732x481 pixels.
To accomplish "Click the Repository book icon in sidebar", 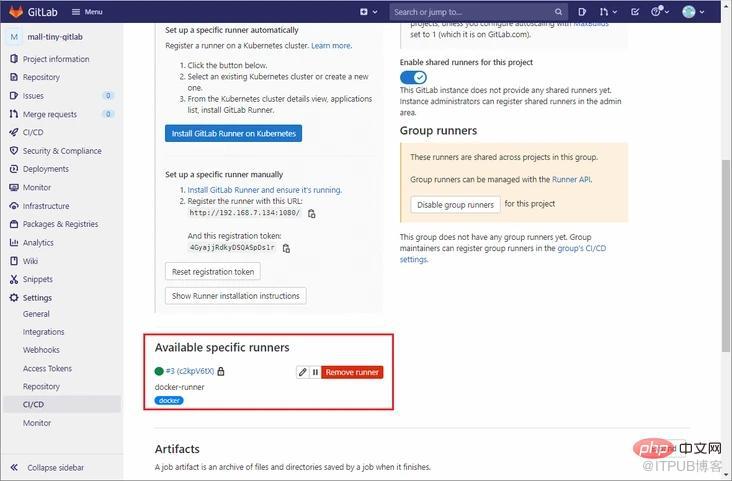I will click(14, 77).
